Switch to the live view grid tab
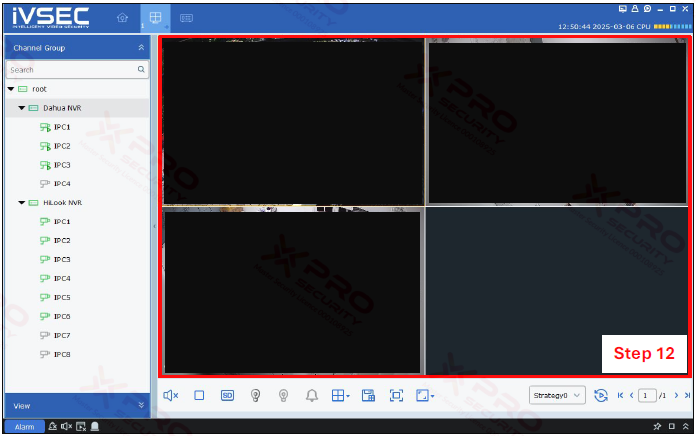Screen dimensions: 696x436 [155, 18]
